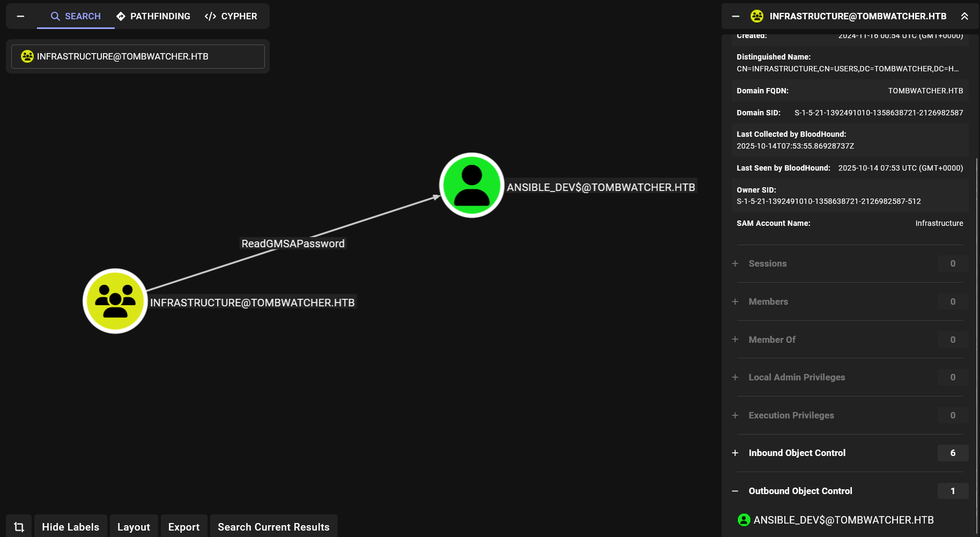Open the Cypher tab
The width and height of the screenshot is (980, 537).
(231, 16)
